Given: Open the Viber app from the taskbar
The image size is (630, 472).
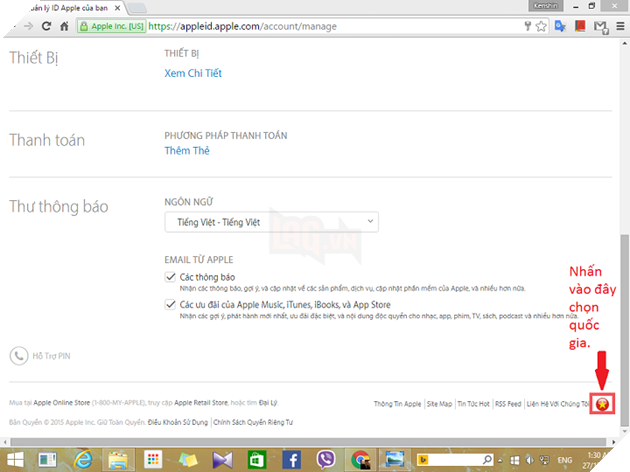Looking at the screenshot, I should tap(327, 459).
